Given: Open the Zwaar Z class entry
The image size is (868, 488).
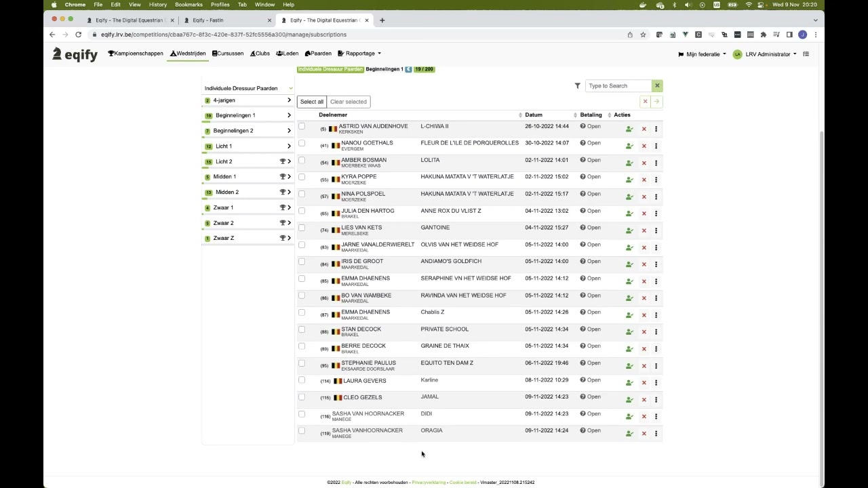Looking at the screenshot, I should click(248, 239).
